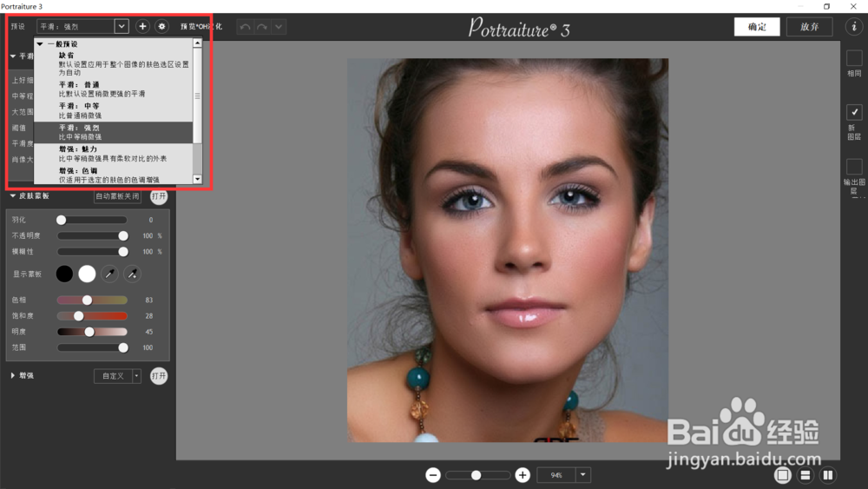Add a new preset with plus button
This screenshot has height=489, width=868.
[142, 26]
